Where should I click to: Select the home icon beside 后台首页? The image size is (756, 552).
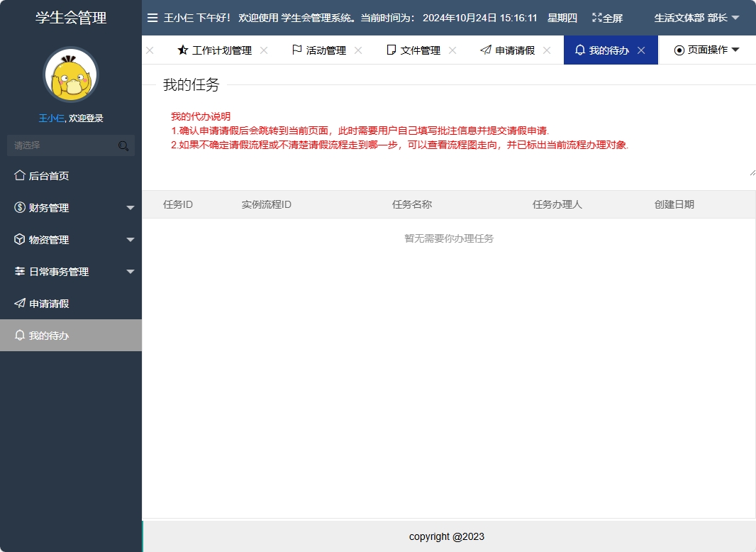tap(19, 175)
